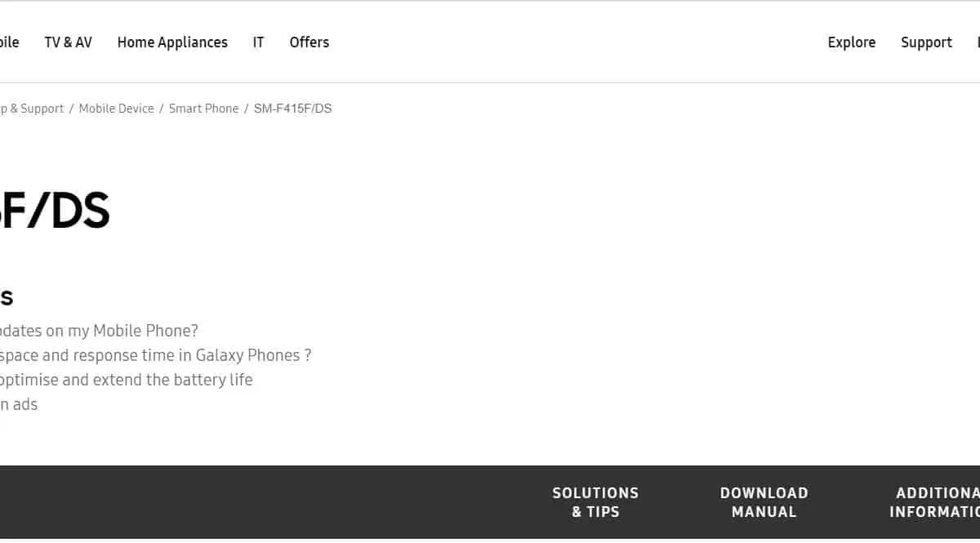Viewport: 980px width, 543px height.
Task: Open the Home Appliances menu
Action: (172, 42)
